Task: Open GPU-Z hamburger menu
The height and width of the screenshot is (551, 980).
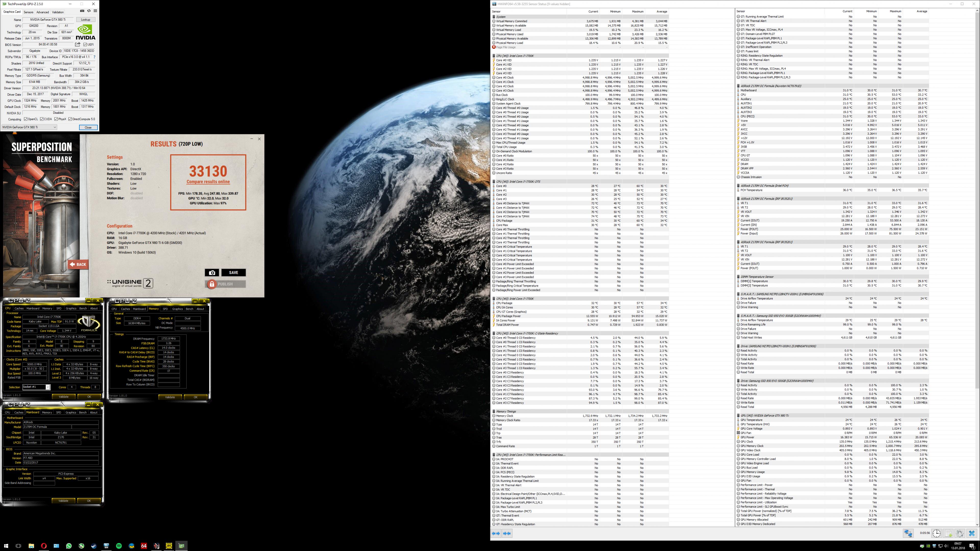Action: pos(95,11)
